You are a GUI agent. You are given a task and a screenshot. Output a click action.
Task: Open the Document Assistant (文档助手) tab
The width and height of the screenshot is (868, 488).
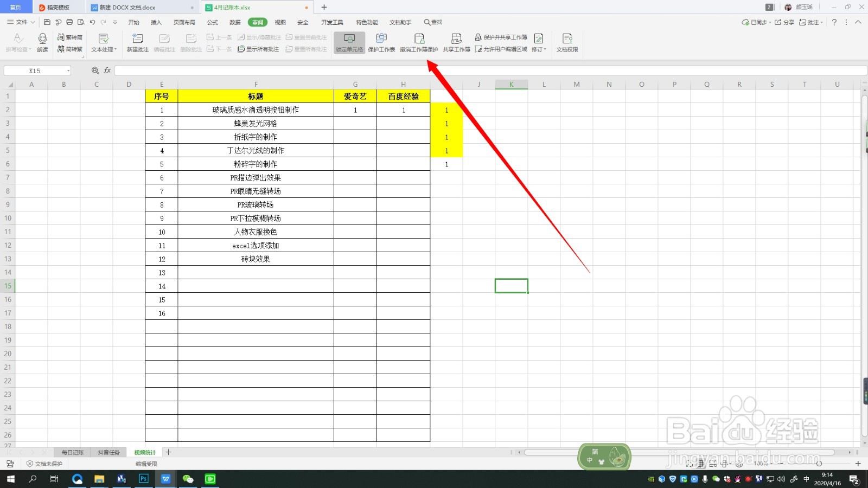click(400, 22)
